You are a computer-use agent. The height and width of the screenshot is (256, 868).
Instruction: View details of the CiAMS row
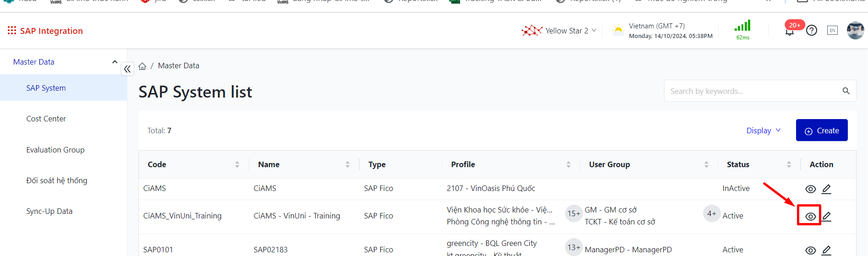pos(810,189)
